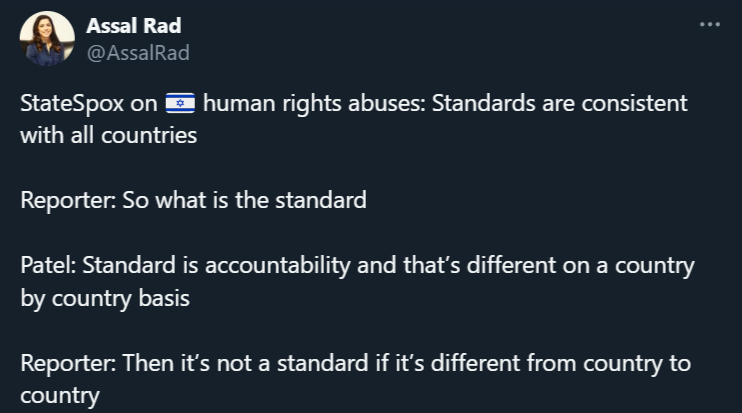
Task: Open the three-dot more options menu
Action: coord(710,24)
